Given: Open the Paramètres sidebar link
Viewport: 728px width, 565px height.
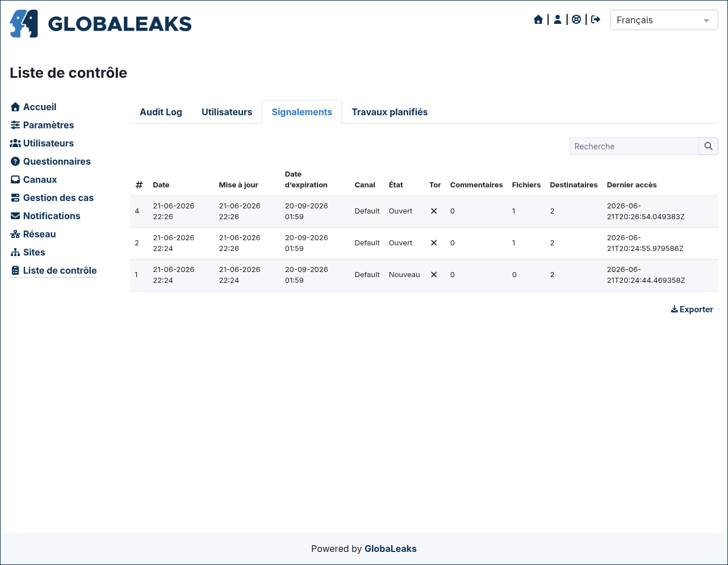Looking at the screenshot, I should pos(48,125).
